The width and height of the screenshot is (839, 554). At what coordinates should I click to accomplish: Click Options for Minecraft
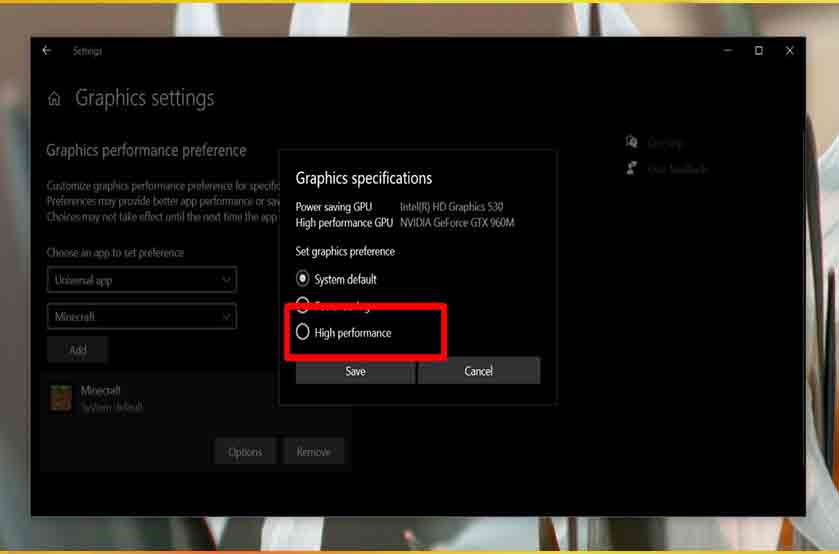(x=245, y=452)
